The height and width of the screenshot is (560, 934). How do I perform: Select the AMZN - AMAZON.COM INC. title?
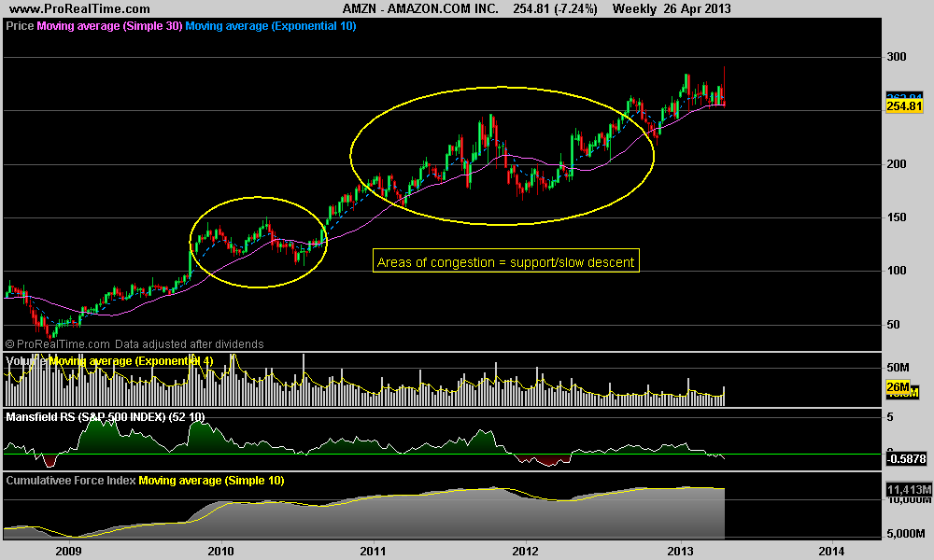point(420,9)
